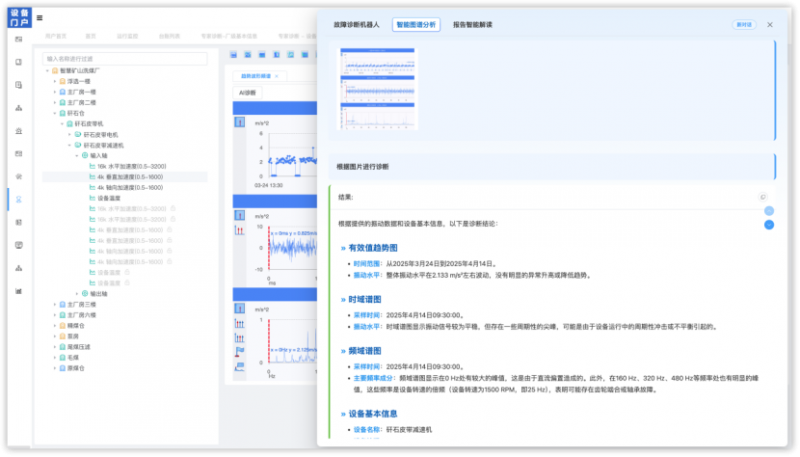800x457 pixels.
Task: Select the flag marker tool beside spectrum chart
Action: 239,351
